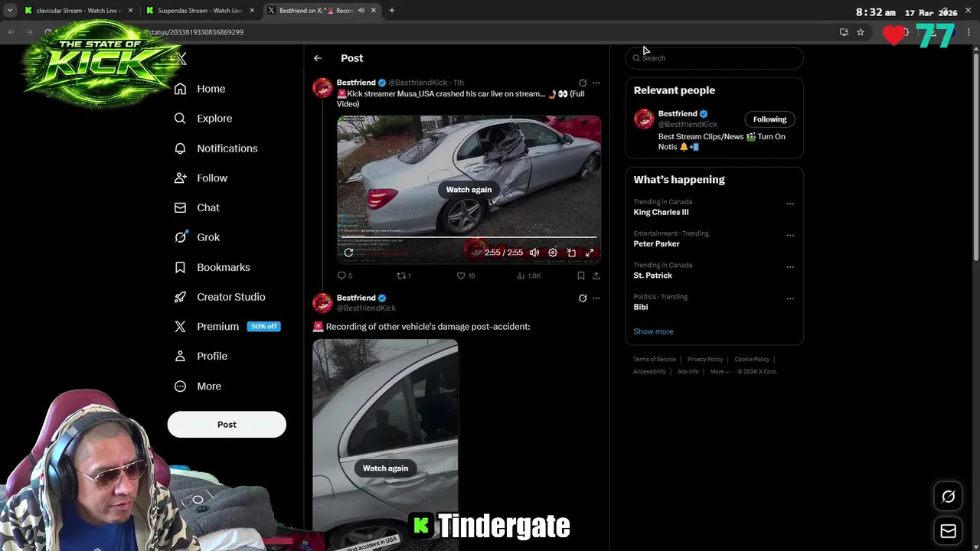The image size is (980, 551).
Task: Replay the crash video with replay icon
Action: coord(348,253)
